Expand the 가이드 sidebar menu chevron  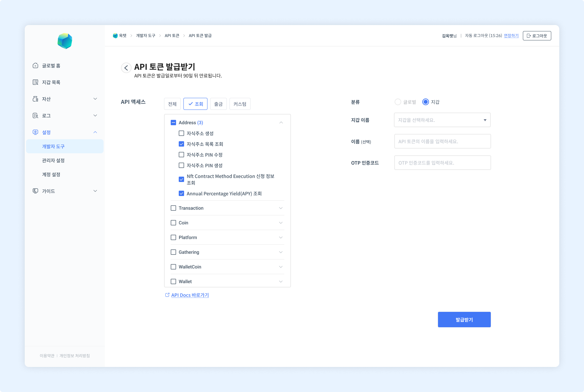pos(95,191)
